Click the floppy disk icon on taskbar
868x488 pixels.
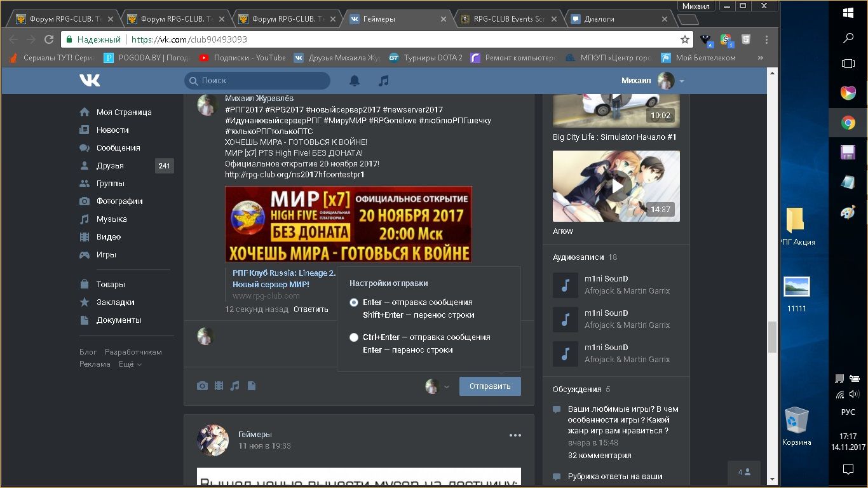(848, 152)
